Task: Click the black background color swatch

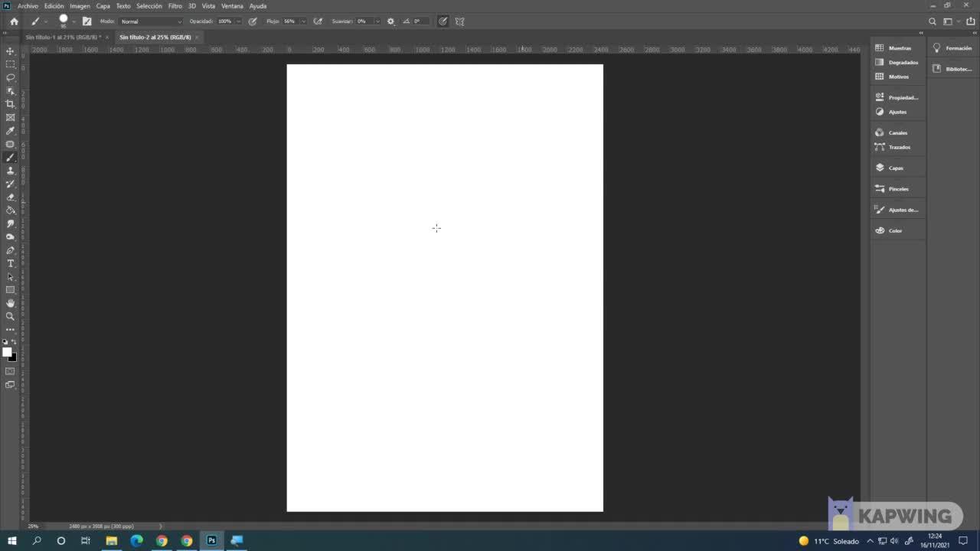Action: click(13, 357)
